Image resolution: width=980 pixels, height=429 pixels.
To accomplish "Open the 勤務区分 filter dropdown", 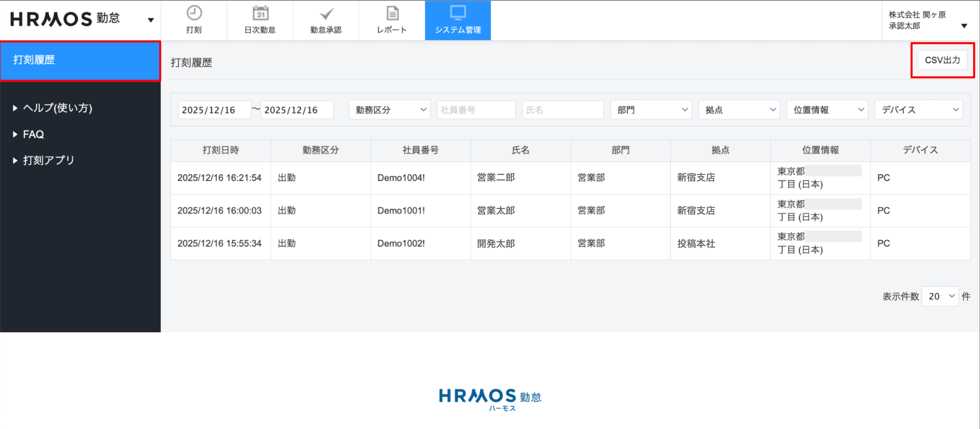I will click(389, 110).
